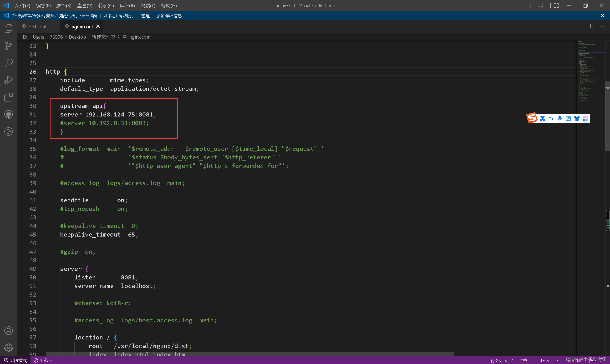Image resolution: width=610 pixels, height=364 pixels.
Task: Toggle the secondary side bar layout control
Action: (549, 5)
